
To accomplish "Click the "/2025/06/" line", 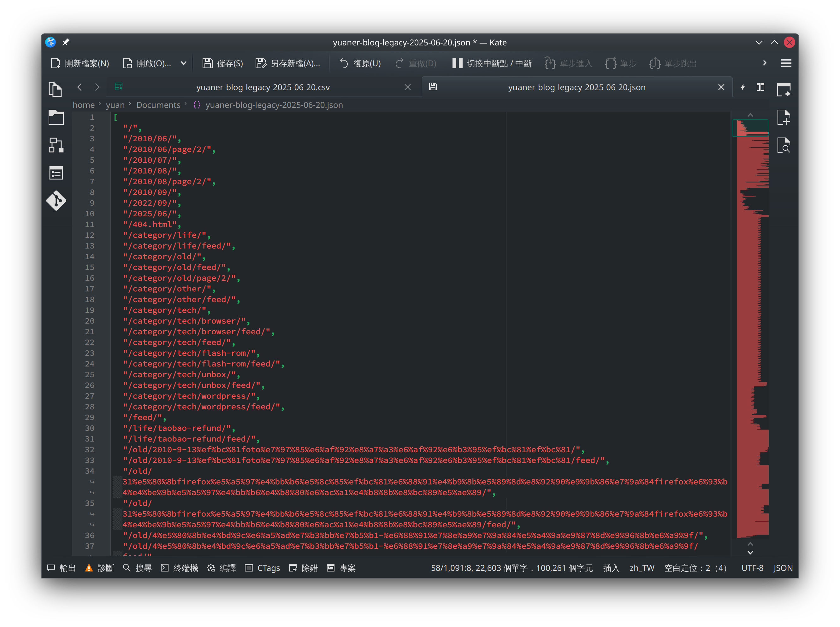I will [x=152, y=214].
